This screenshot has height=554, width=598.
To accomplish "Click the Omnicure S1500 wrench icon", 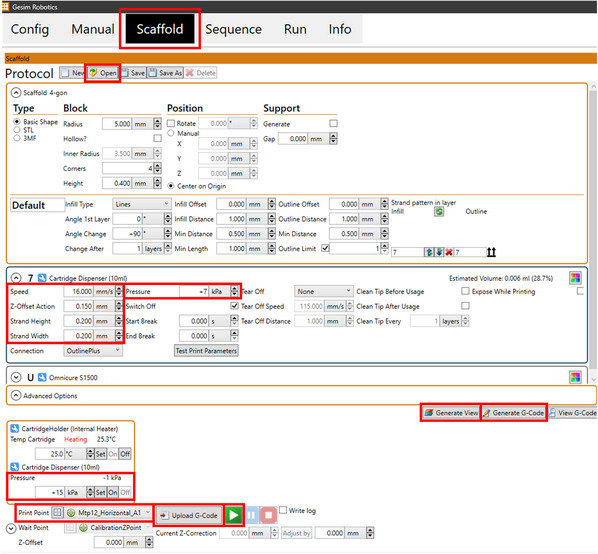I will point(42,377).
